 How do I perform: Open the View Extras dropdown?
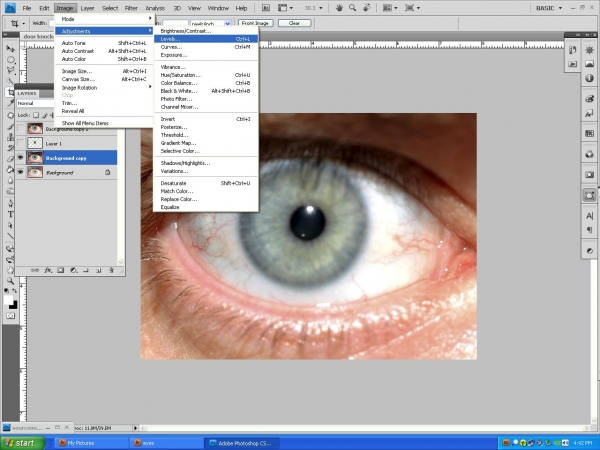click(285, 8)
